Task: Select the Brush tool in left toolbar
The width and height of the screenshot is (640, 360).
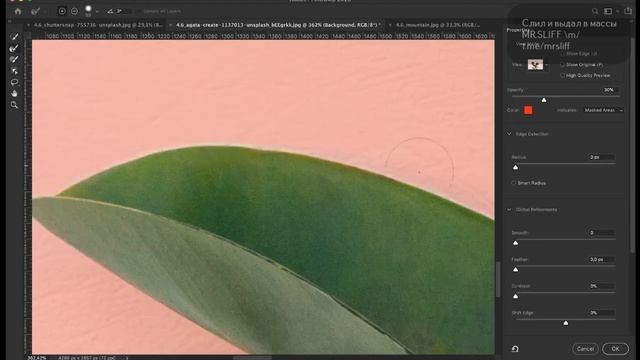Action: pos(15,60)
